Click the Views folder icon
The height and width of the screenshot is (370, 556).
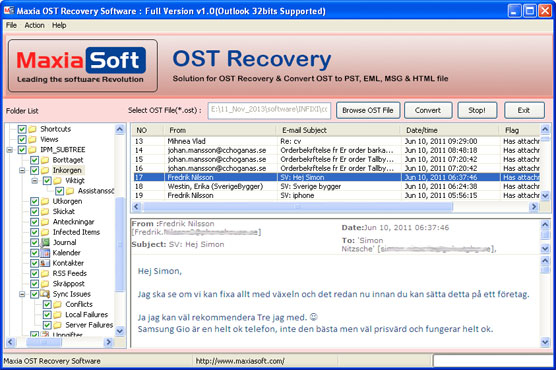[x=33, y=139]
